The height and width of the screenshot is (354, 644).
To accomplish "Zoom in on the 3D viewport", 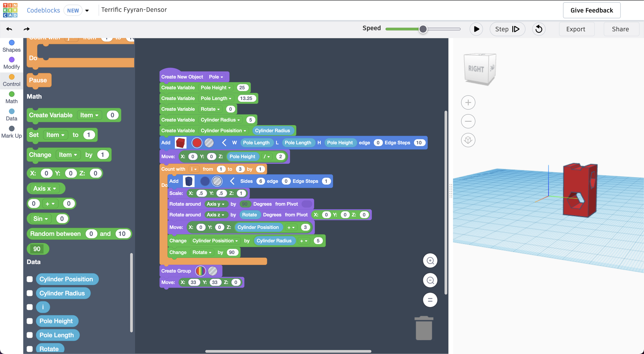I will [x=468, y=102].
